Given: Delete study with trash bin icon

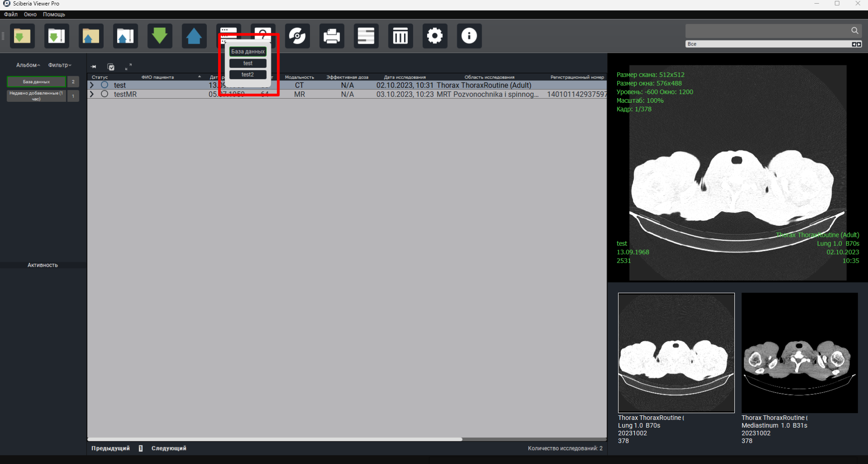Looking at the screenshot, I should click(400, 36).
